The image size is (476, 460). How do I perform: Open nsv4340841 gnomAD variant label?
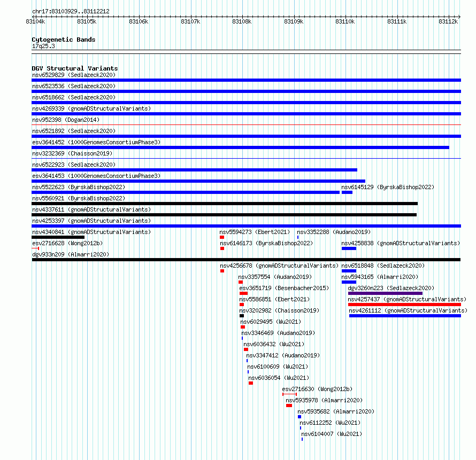tap(91, 232)
